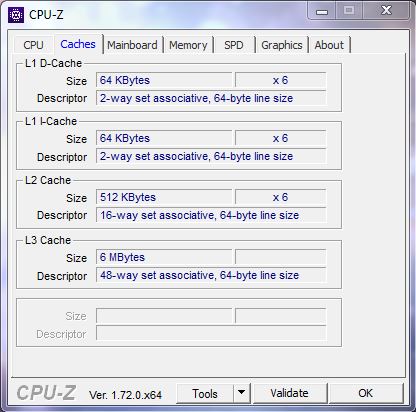Click the L1 I-Cache size field 64 KBytes
The width and height of the screenshot is (416, 412).
164,138
